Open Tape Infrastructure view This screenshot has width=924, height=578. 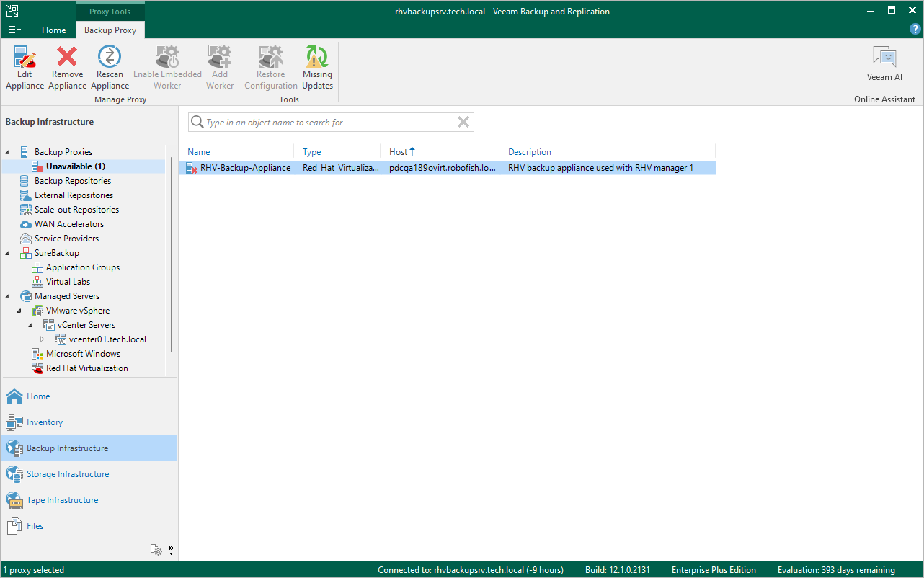tap(62, 500)
